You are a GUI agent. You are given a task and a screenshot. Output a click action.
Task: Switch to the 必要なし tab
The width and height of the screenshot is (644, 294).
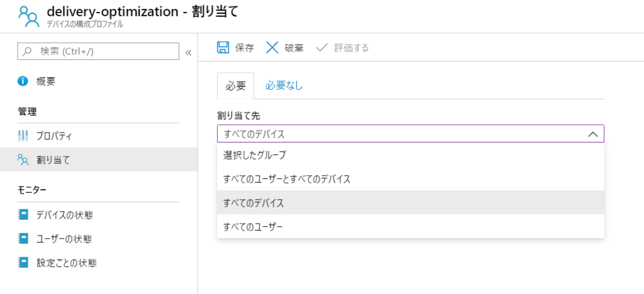point(284,85)
